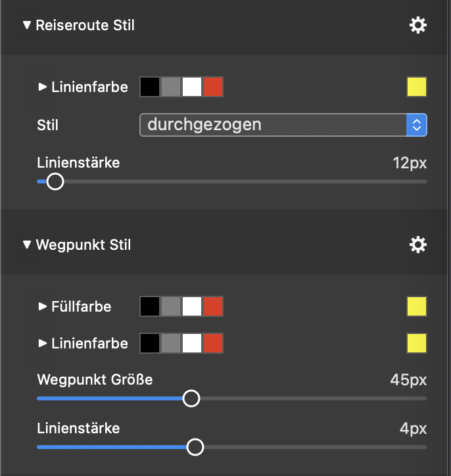Pick white for Reiseroute Linienfarbe
The image size is (451, 476).
192,87
